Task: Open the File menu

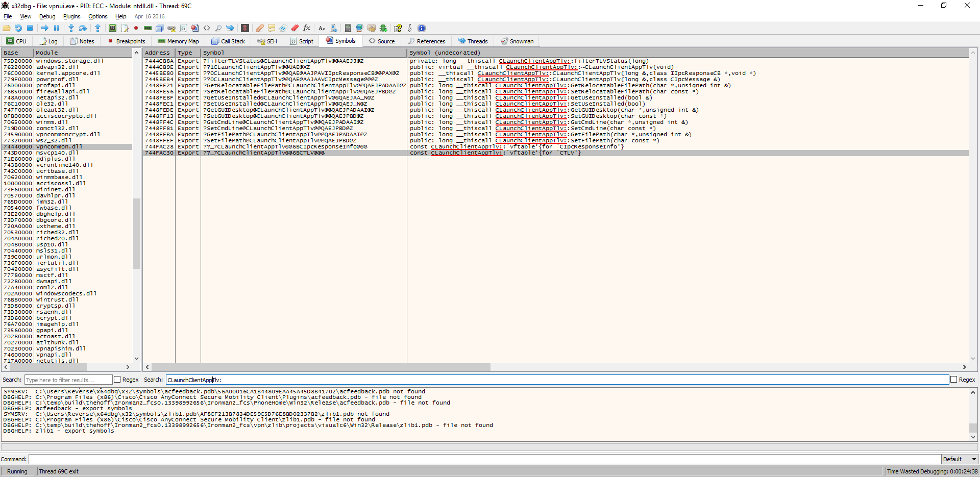Action: 8,16
